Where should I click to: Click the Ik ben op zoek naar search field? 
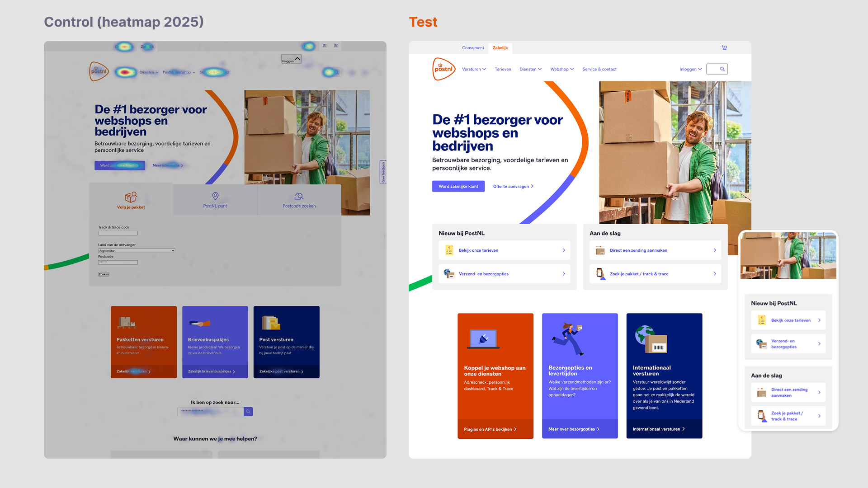coord(211,412)
